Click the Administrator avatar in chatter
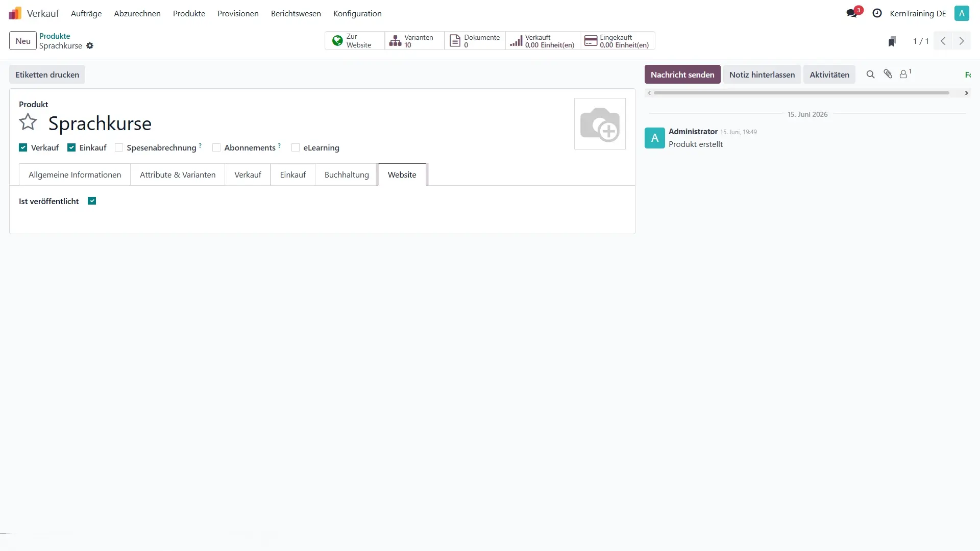This screenshot has height=551, width=980. 655,138
